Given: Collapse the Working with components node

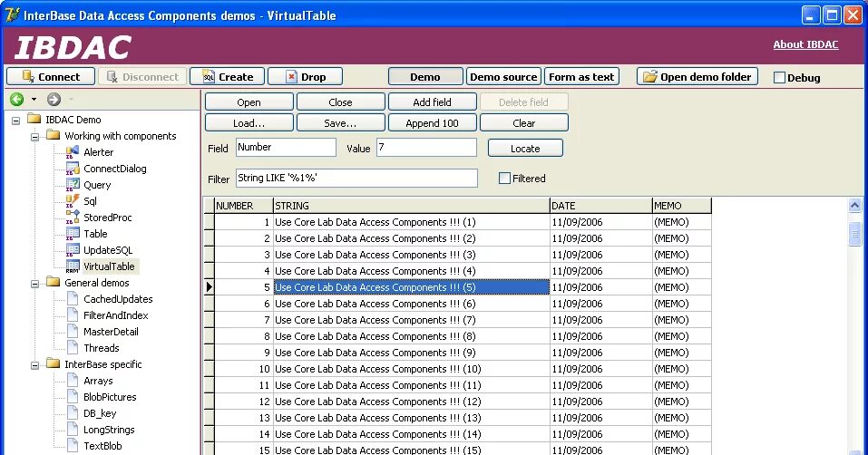Looking at the screenshot, I should coord(34,137).
